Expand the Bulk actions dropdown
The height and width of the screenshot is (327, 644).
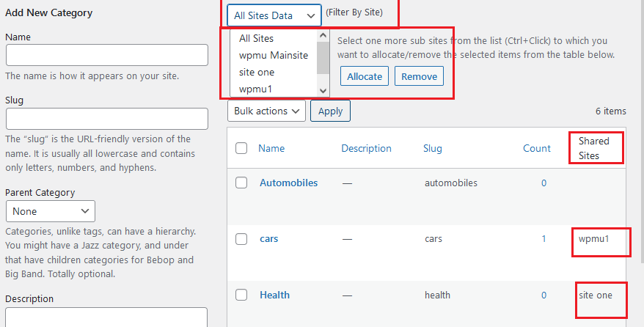click(267, 111)
